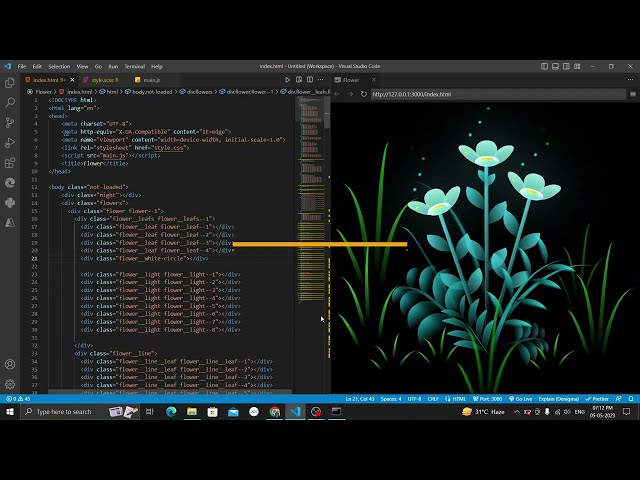Open the Manage gear in activity bar
Viewport: 640px width, 480px height.
tap(10, 384)
